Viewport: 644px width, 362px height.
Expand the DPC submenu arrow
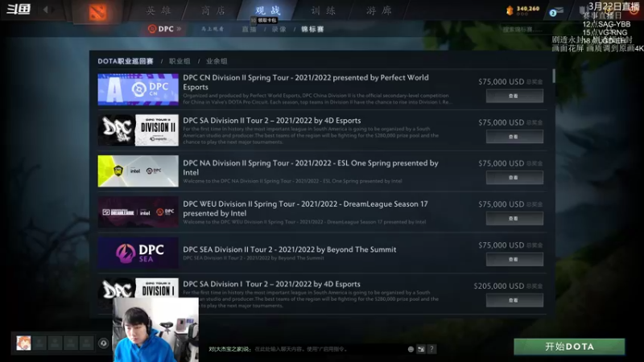pos(179,29)
